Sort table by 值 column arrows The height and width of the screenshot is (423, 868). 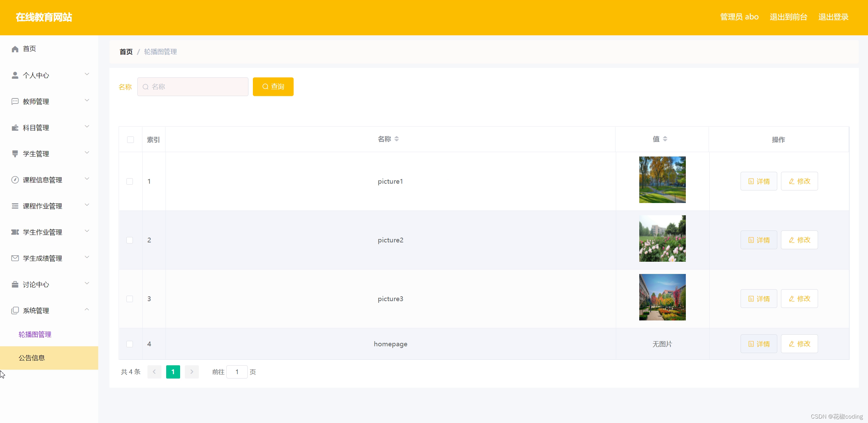click(665, 139)
